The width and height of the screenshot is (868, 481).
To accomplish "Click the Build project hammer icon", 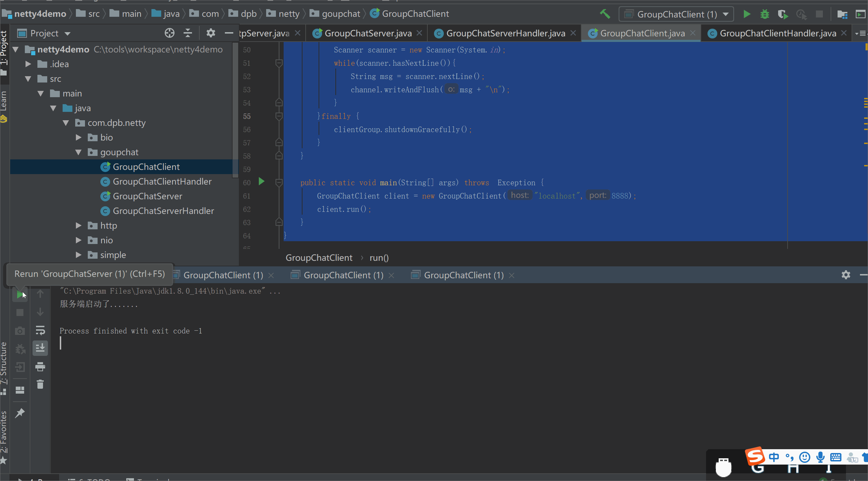I will (x=605, y=14).
